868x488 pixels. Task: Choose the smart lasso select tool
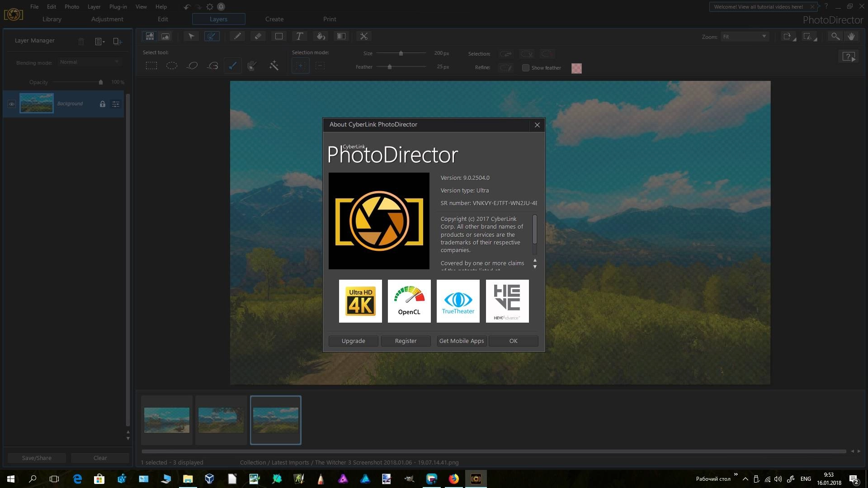pyautogui.click(x=212, y=66)
